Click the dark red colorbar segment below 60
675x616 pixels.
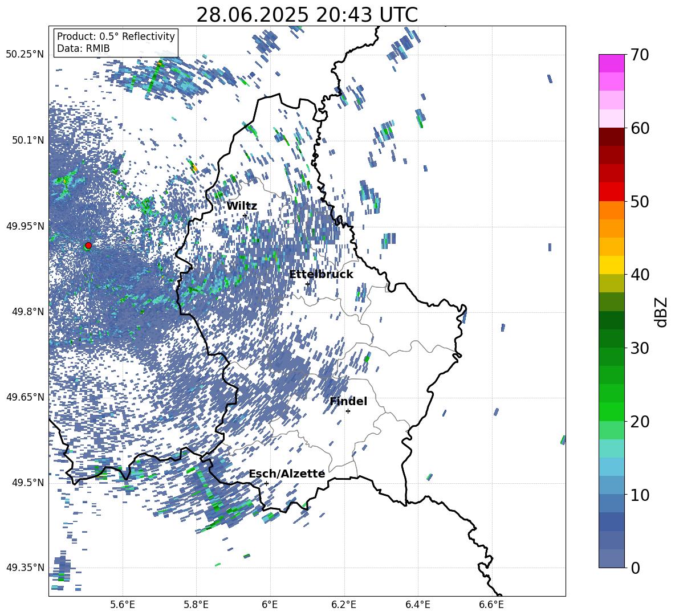point(611,137)
